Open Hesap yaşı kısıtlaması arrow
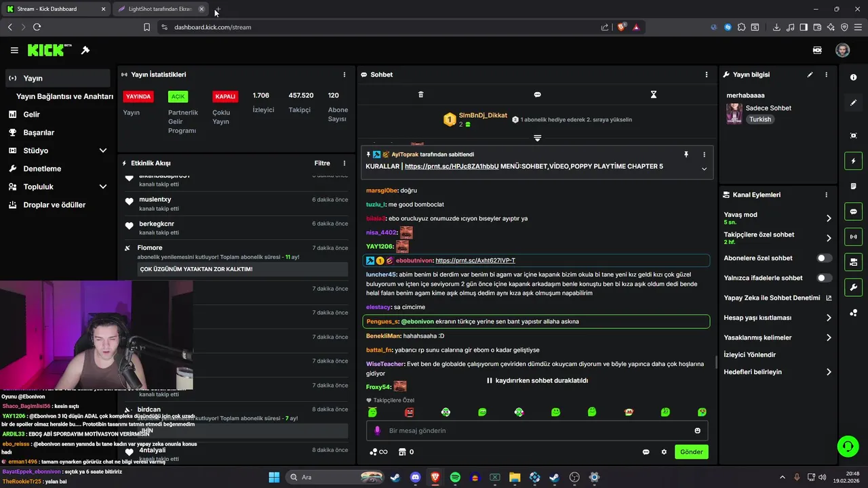Screen dimensions: 868x488 [829, 318]
